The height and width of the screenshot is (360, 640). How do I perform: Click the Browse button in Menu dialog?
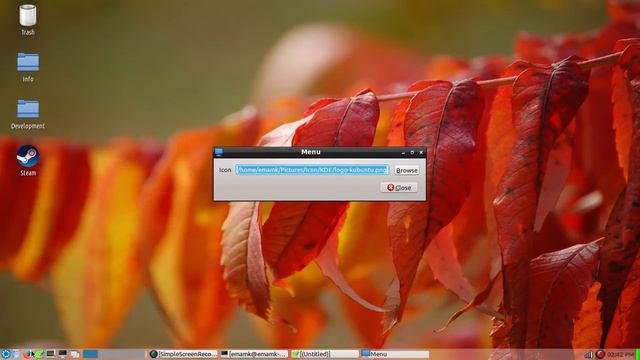(407, 170)
